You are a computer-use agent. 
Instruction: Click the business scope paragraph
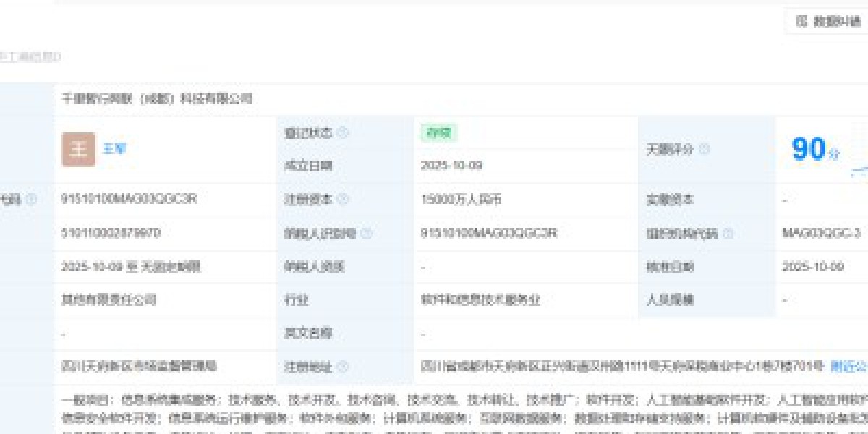tap(463, 408)
